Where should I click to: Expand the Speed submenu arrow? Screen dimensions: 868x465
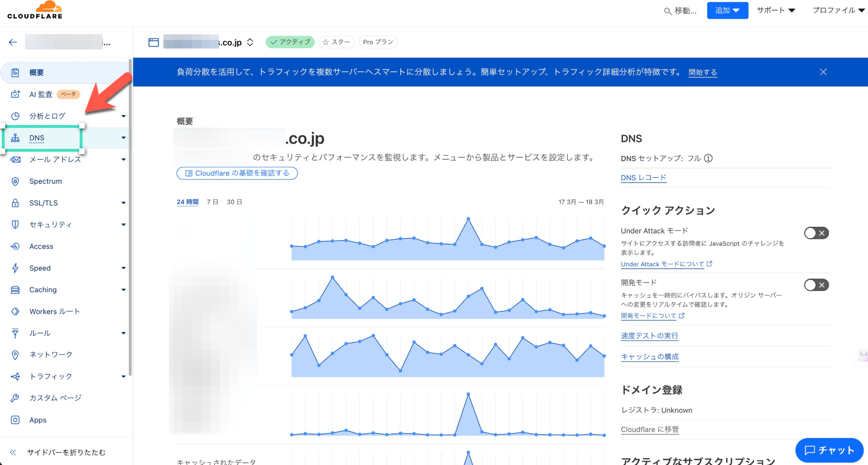[x=123, y=268]
